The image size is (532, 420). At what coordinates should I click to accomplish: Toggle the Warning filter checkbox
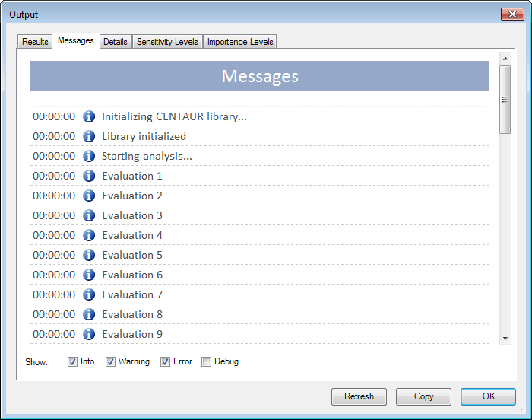click(110, 362)
